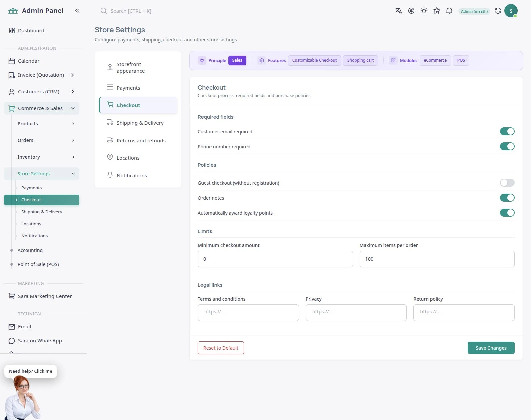Disable Phone number required toggle
The height and width of the screenshot is (420, 531).
507,146
